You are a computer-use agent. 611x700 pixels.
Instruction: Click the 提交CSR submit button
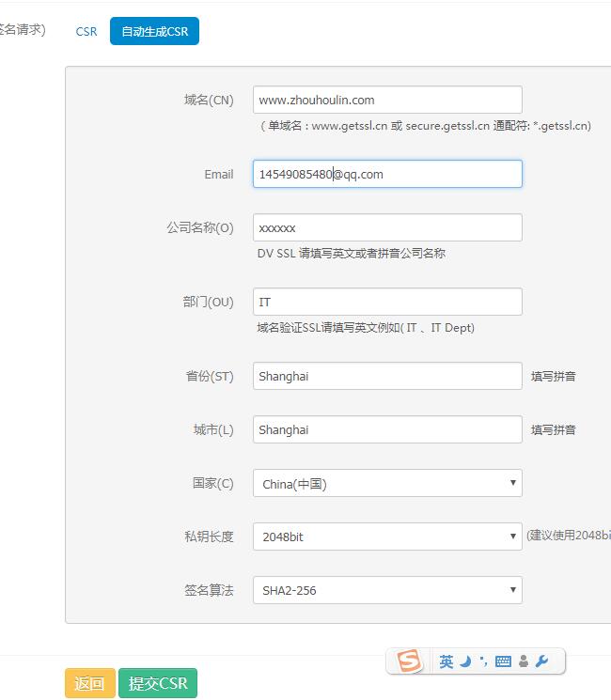[158, 683]
